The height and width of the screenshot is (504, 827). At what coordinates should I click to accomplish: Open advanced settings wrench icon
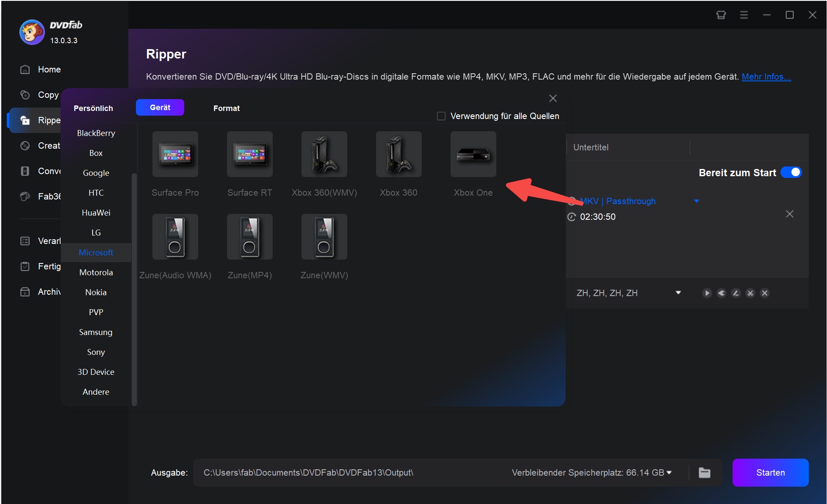[722, 293]
